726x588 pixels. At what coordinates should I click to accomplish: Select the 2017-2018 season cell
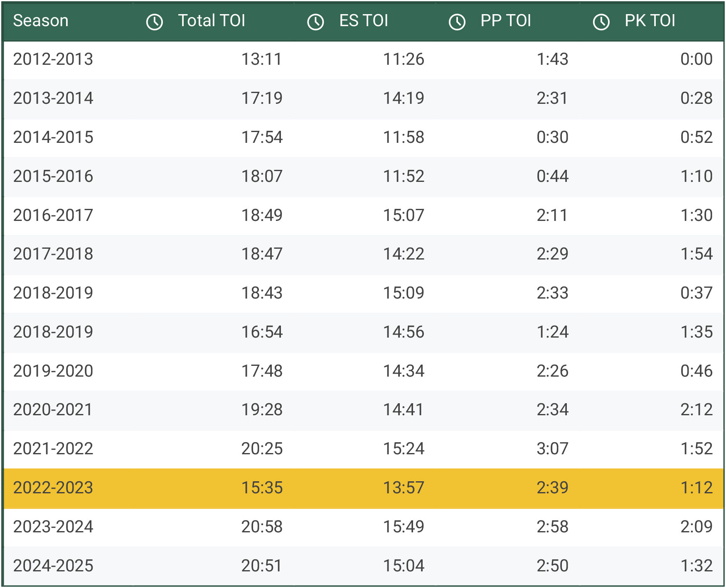(x=53, y=254)
